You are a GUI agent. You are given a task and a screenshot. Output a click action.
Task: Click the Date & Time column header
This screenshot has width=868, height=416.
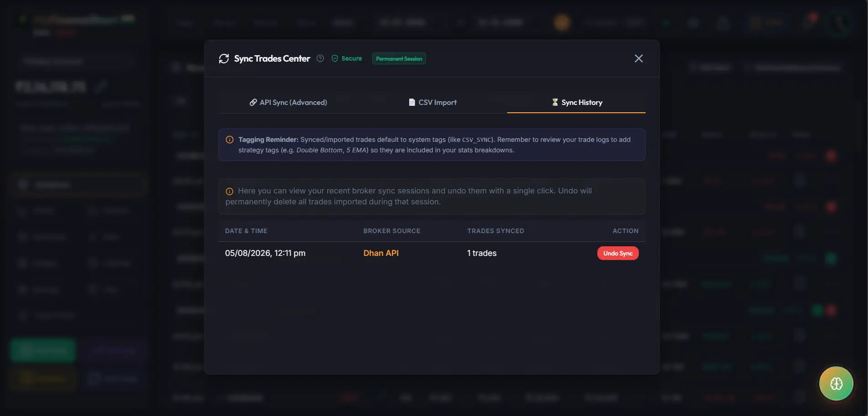point(246,231)
